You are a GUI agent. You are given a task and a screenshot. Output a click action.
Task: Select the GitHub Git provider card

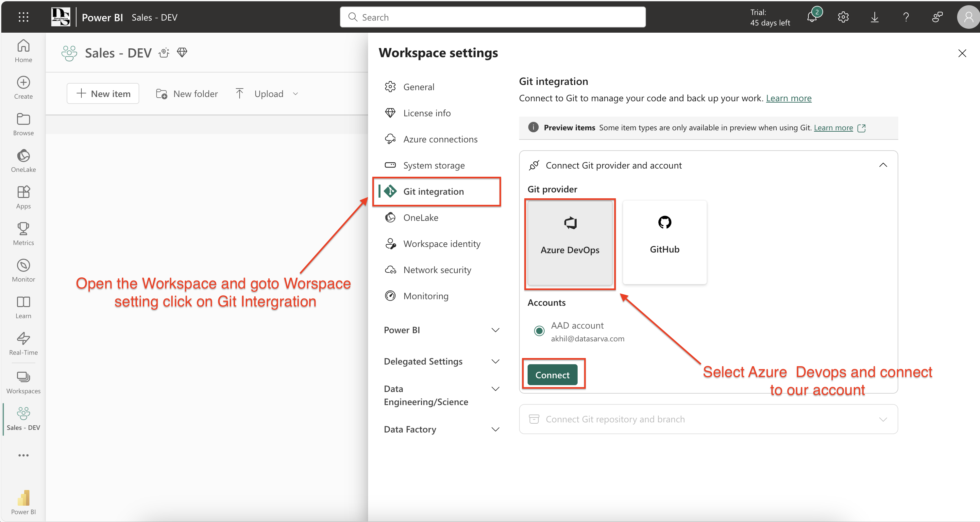pos(664,242)
